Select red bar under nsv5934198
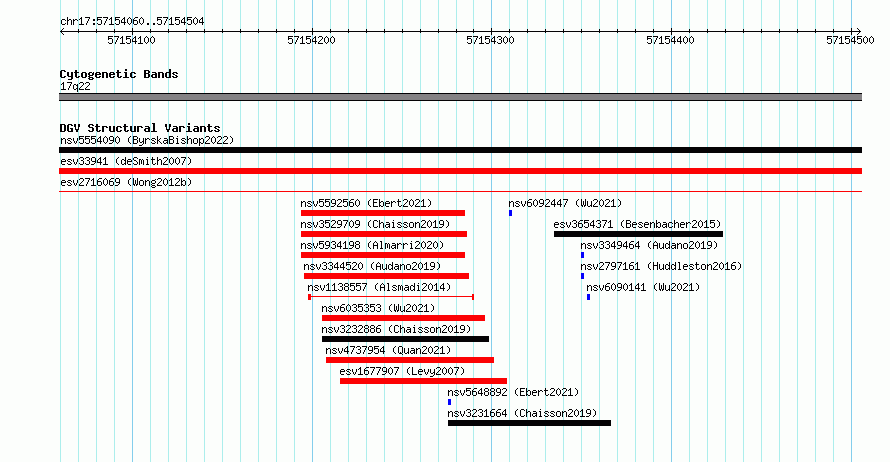890x462 pixels. [383, 255]
